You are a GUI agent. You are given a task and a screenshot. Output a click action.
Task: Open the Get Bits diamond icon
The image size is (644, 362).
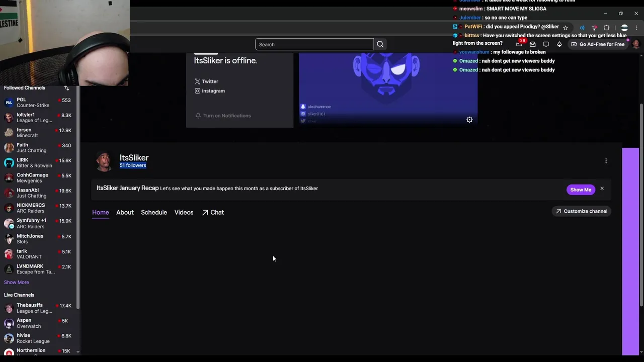pyautogui.click(x=559, y=44)
